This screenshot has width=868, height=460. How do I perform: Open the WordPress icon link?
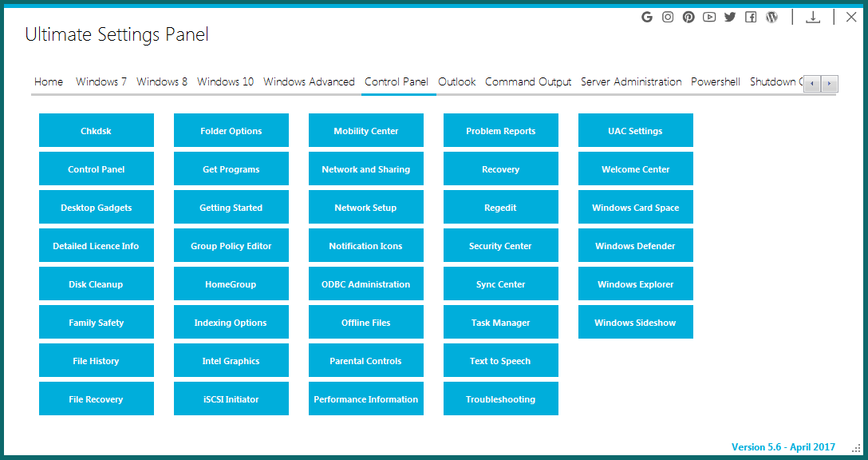771,17
